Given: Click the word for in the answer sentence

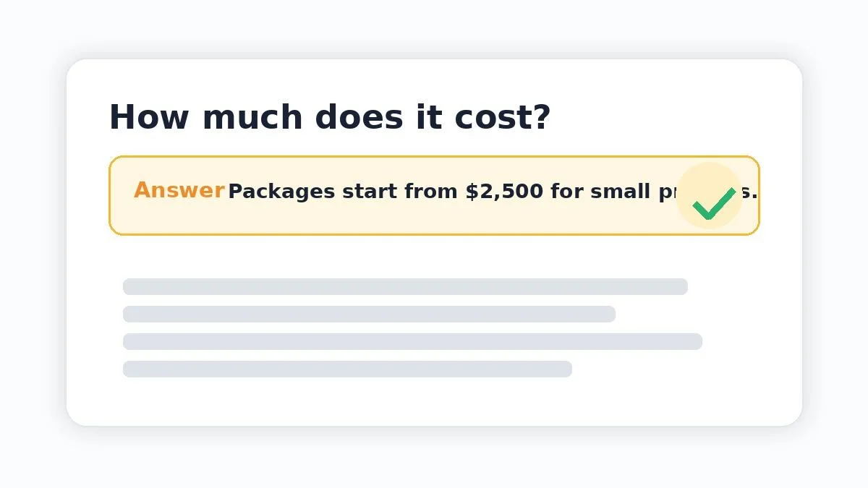Looking at the screenshot, I should [x=567, y=192].
